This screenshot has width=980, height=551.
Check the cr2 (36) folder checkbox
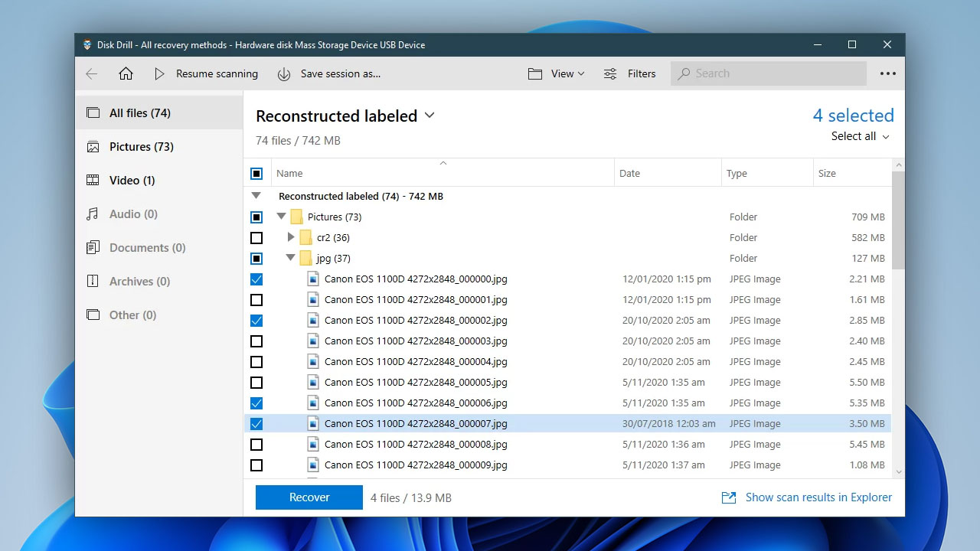[x=256, y=238]
